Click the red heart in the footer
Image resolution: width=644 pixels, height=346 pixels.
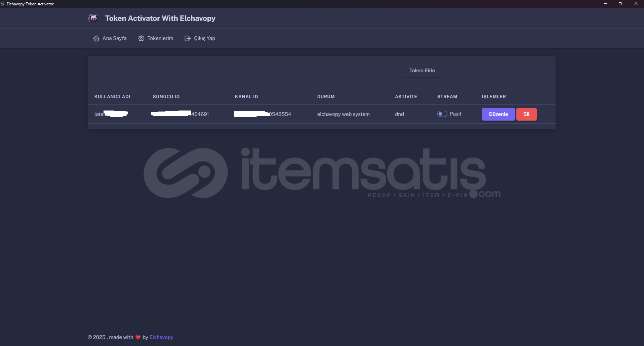pos(138,337)
